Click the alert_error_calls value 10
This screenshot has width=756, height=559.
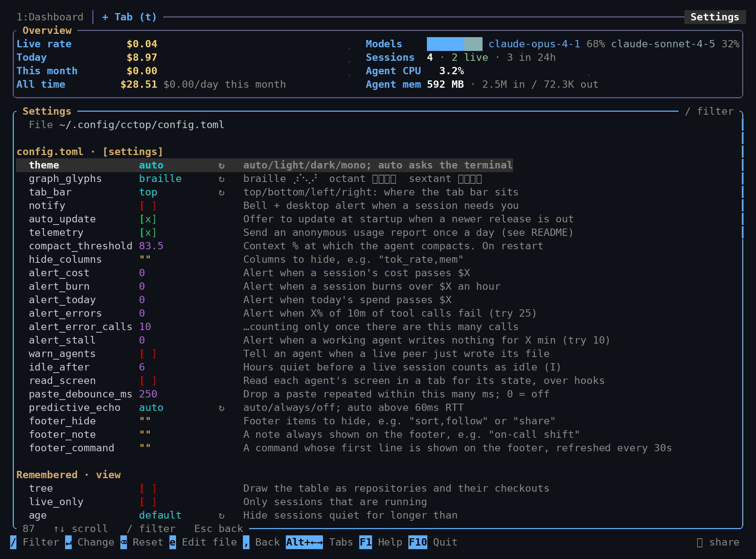click(x=145, y=327)
